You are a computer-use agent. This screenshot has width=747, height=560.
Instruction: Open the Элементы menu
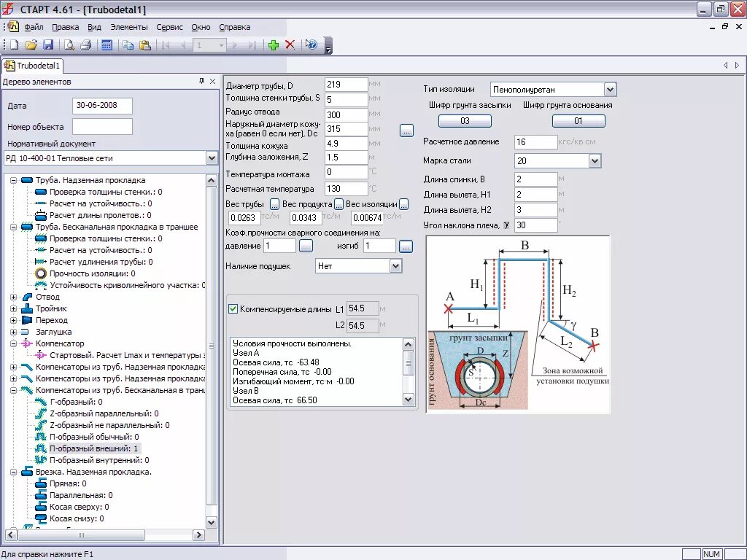point(129,27)
